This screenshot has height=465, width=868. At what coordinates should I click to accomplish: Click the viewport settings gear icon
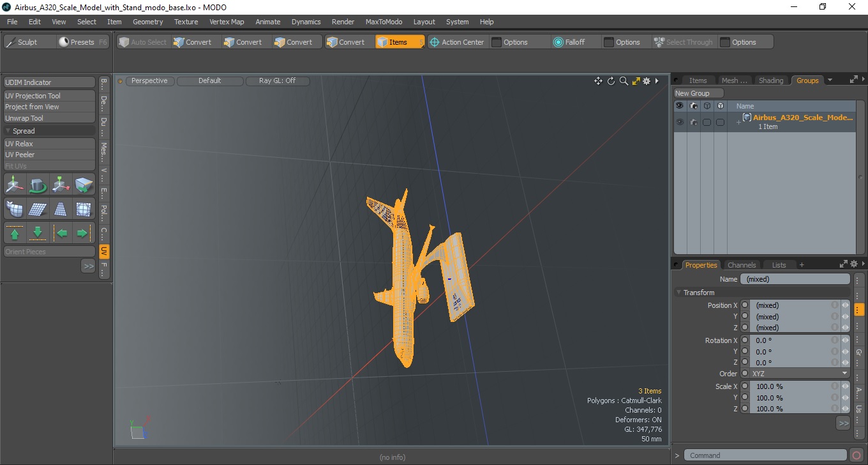[x=647, y=81]
